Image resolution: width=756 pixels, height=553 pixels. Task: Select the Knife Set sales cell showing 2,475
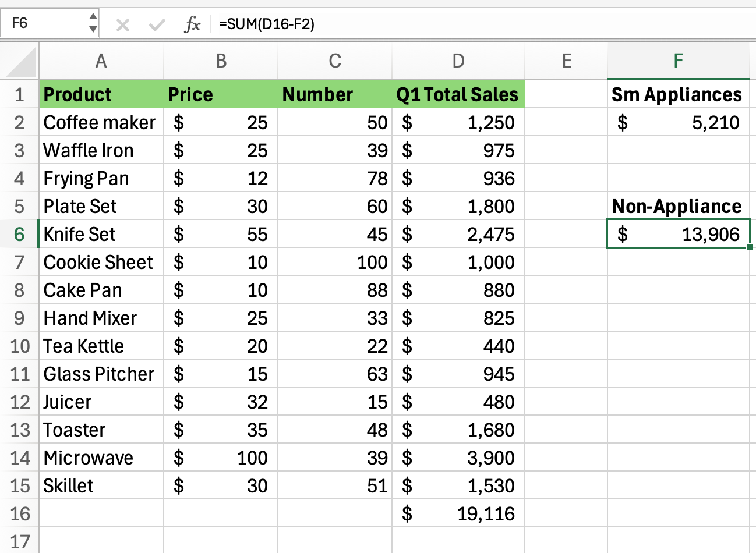(x=458, y=234)
